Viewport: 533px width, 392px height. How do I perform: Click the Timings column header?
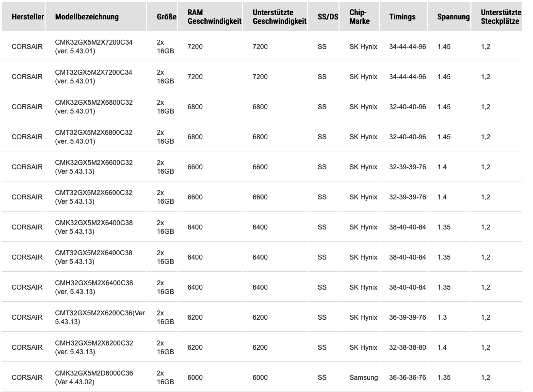pos(402,16)
